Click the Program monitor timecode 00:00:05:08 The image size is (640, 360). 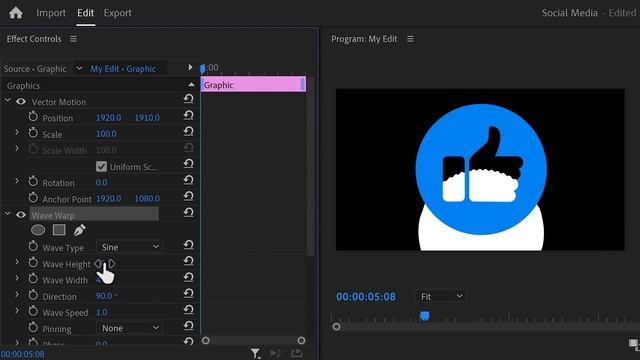tap(366, 297)
